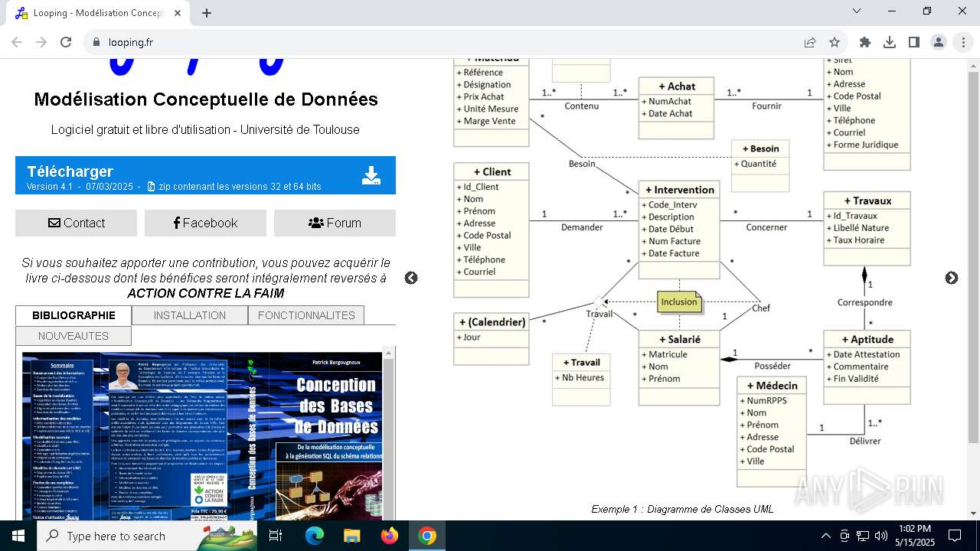Click the Contact button
The image size is (980, 551).
pos(76,223)
